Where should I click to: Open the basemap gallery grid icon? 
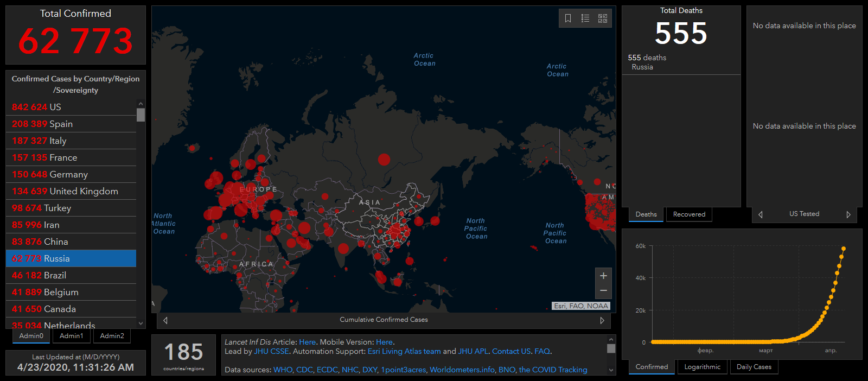tap(603, 18)
